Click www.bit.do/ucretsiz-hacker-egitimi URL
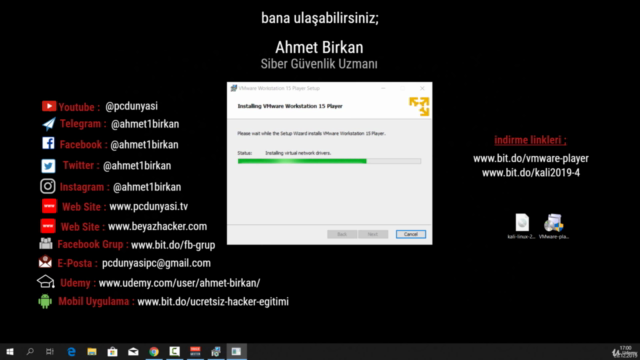This screenshot has height=360, width=640. pos(213,302)
